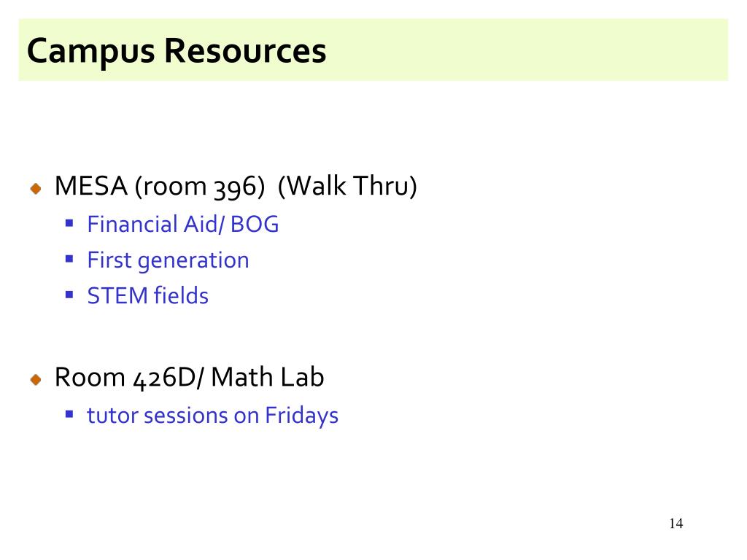Select the blue square bullet before First generation
747x560 pixels.
pos(69,259)
